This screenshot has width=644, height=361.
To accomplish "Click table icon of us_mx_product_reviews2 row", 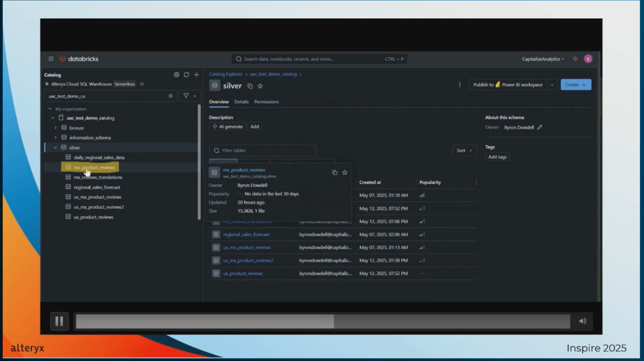I will click(x=216, y=260).
